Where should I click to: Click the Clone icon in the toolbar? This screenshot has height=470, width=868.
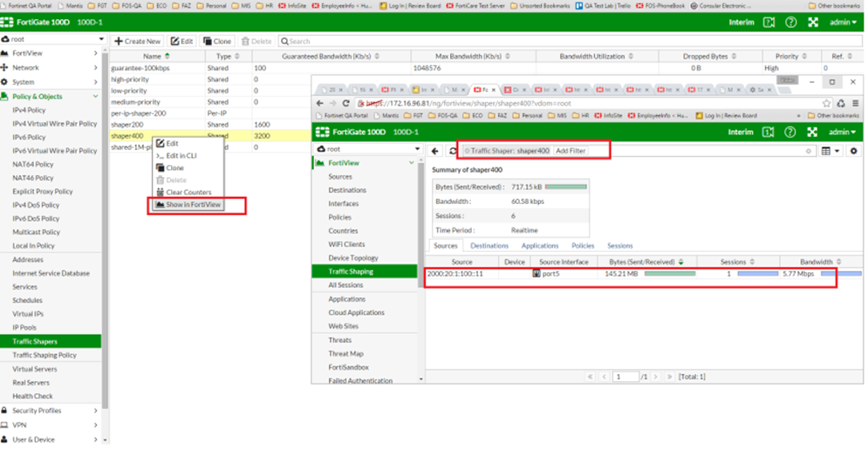(208, 41)
